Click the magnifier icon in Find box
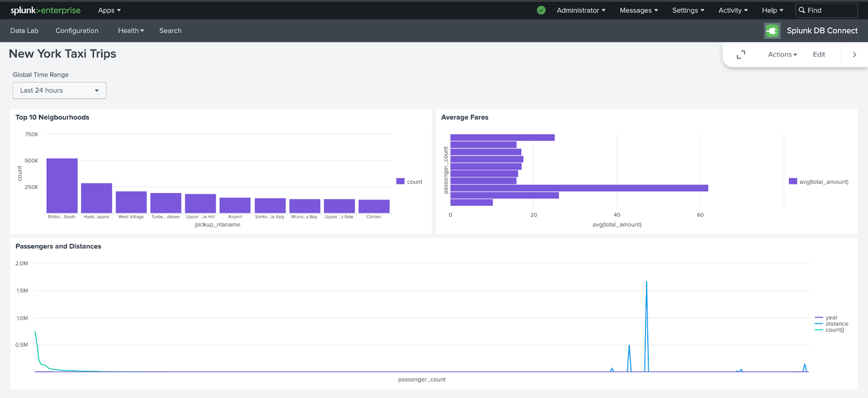This screenshot has height=398, width=868. point(802,10)
